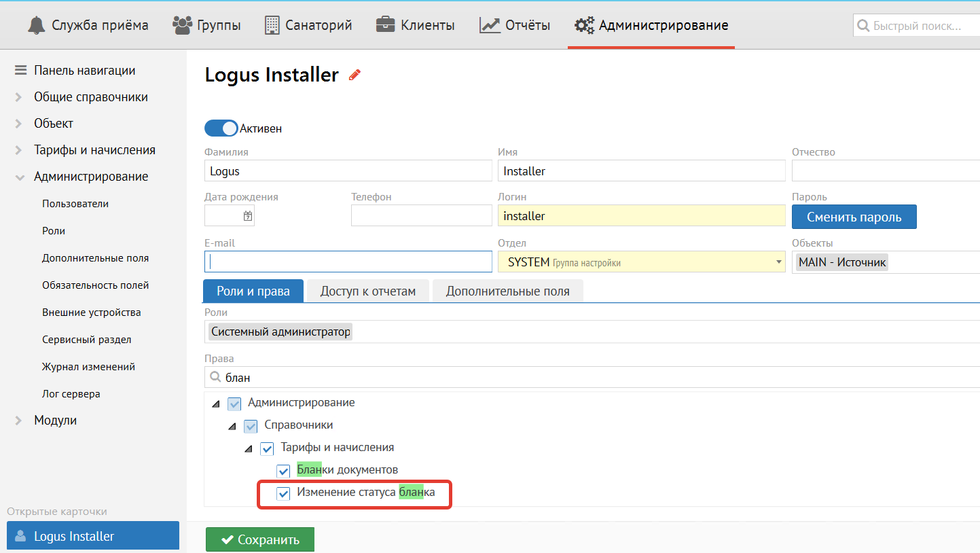Open the calendar picker in Дата рождения
Viewport: 980px width, 553px height.
point(248,216)
